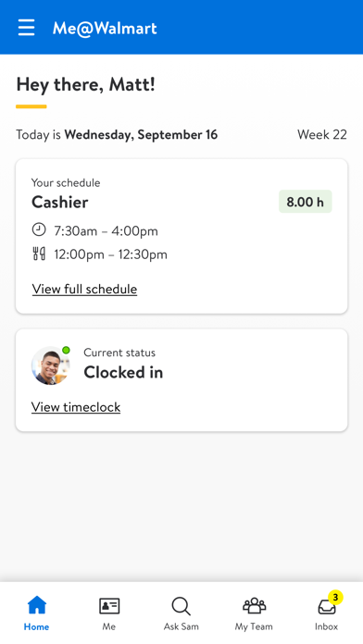Screen dimensions: 363x644
Task: Tap the fork and knife meal icon
Action: [39, 254]
